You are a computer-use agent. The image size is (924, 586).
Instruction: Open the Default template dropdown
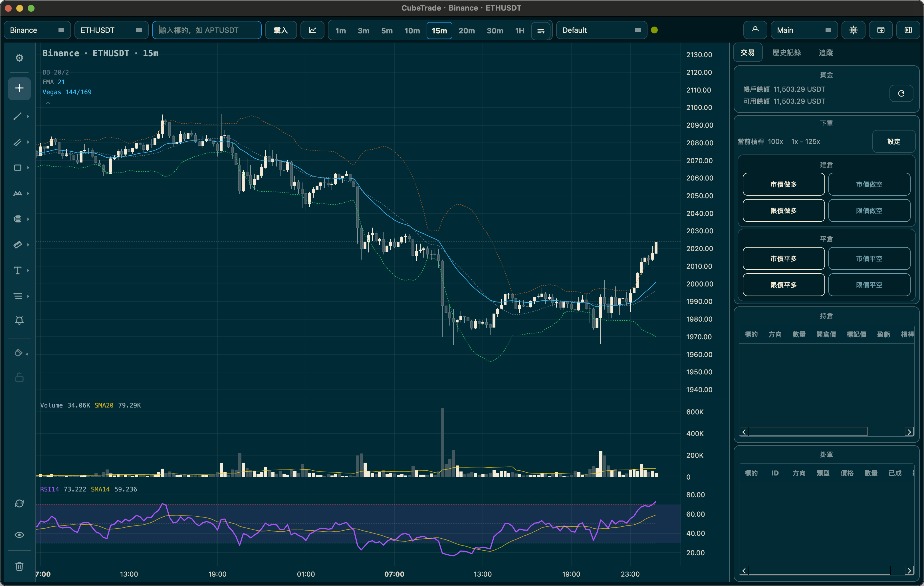(x=601, y=30)
